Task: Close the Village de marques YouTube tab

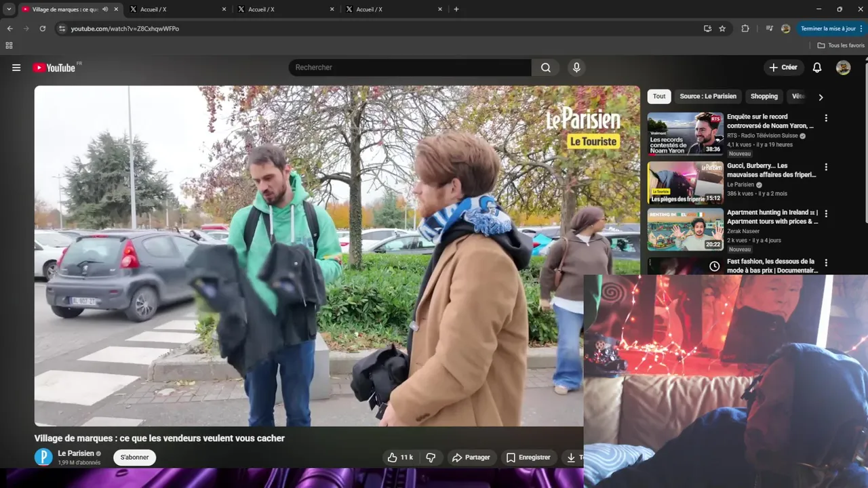Action: point(116,9)
